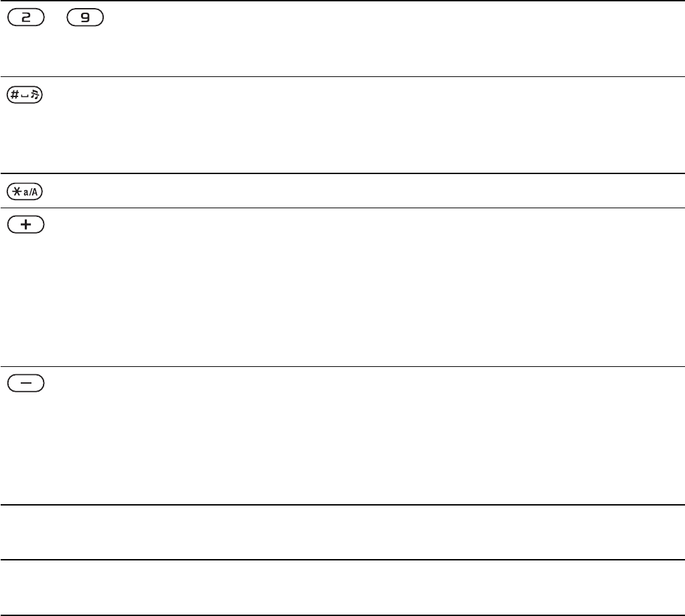Click divider line between star and plus rows
This screenshot has height=616, width=685.
[x=343, y=208]
